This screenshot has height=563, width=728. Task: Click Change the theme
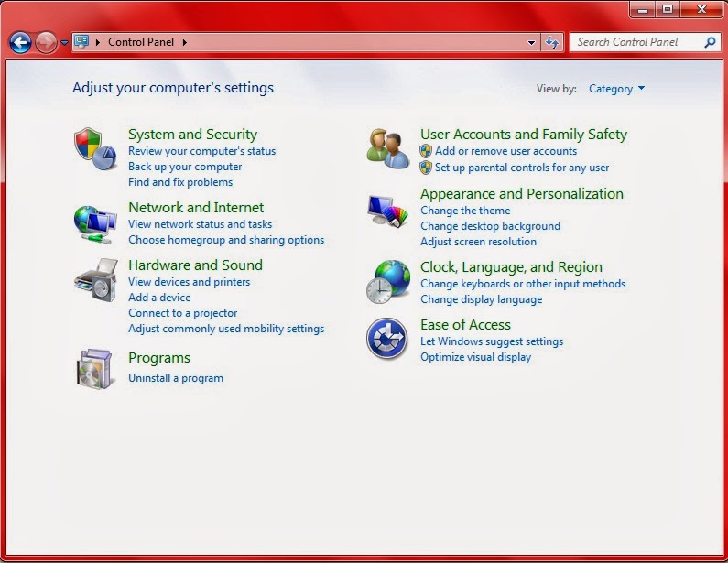coord(465,211)
